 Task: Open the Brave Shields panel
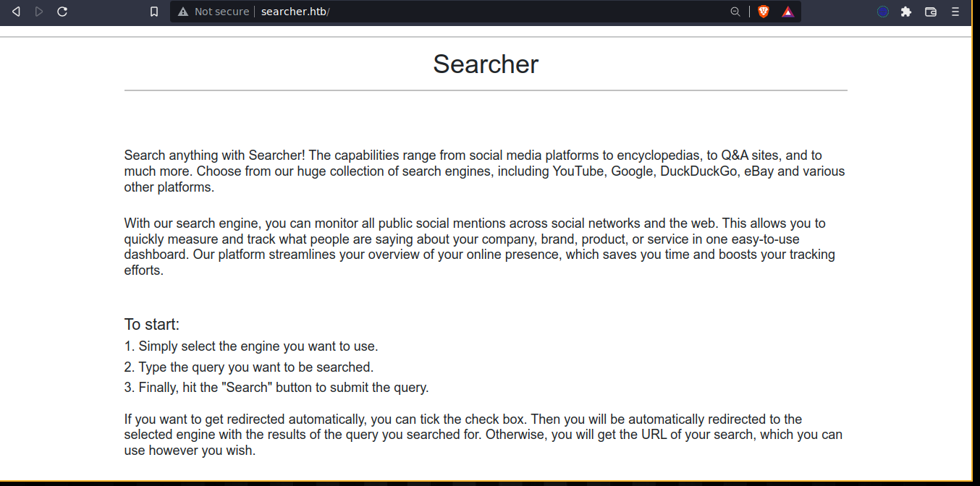(x=763, y=12)
